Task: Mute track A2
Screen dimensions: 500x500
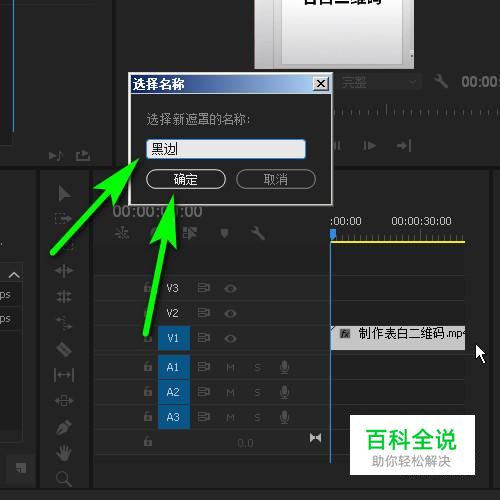Action: point(230,393)
